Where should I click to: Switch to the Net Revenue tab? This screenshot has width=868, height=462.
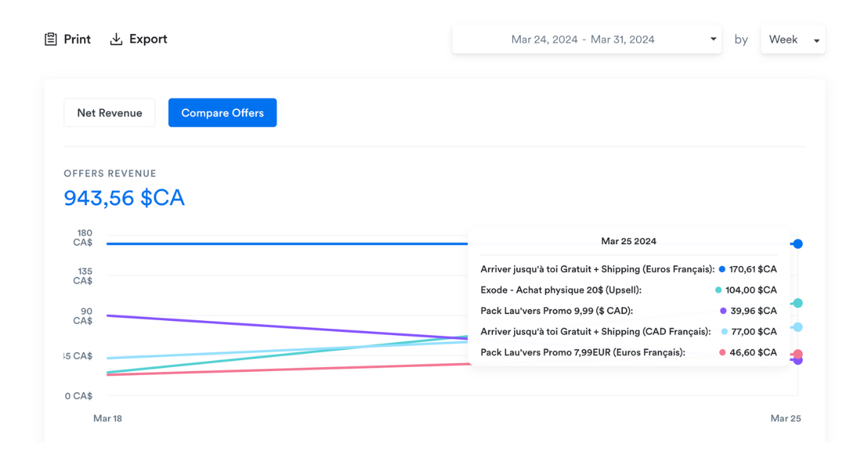tap(109, 113)
